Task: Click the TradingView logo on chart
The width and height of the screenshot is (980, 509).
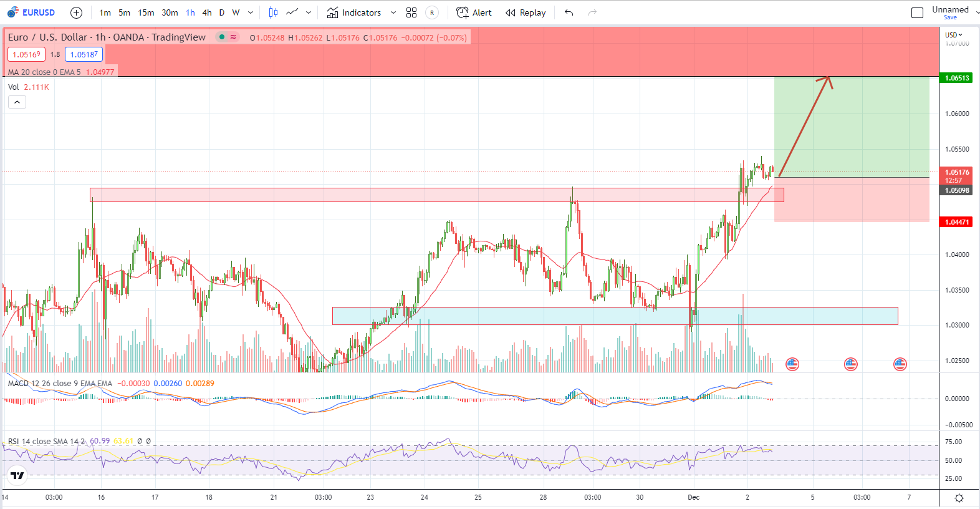Action: [x=17, y=476]
